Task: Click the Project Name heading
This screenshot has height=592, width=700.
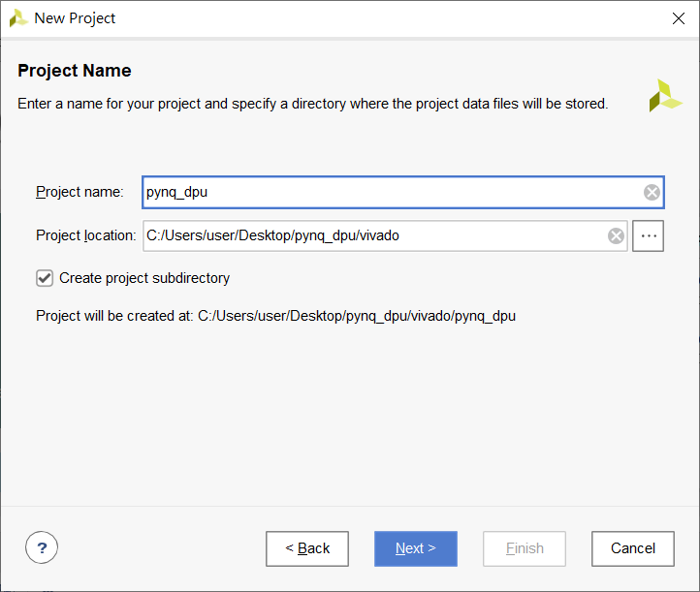Action: [75, 71]
